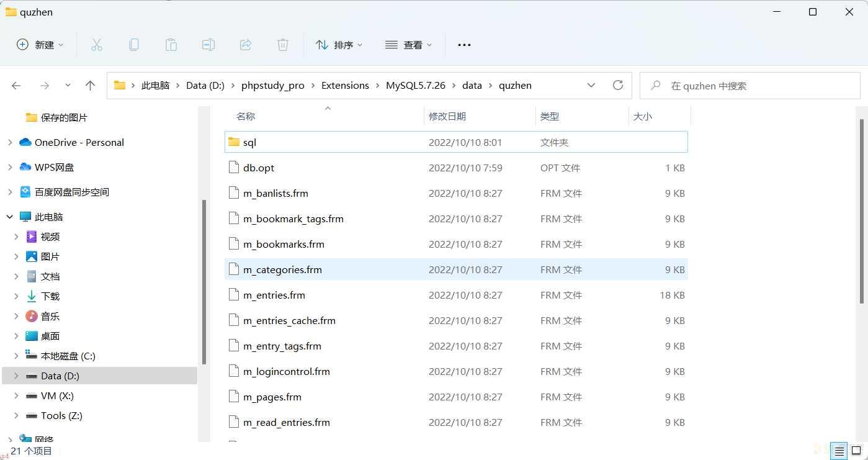This screenshot has height=460, width=868.
Task: Expand the Data (D:) drive node
Action: click(x=16, y=376)
